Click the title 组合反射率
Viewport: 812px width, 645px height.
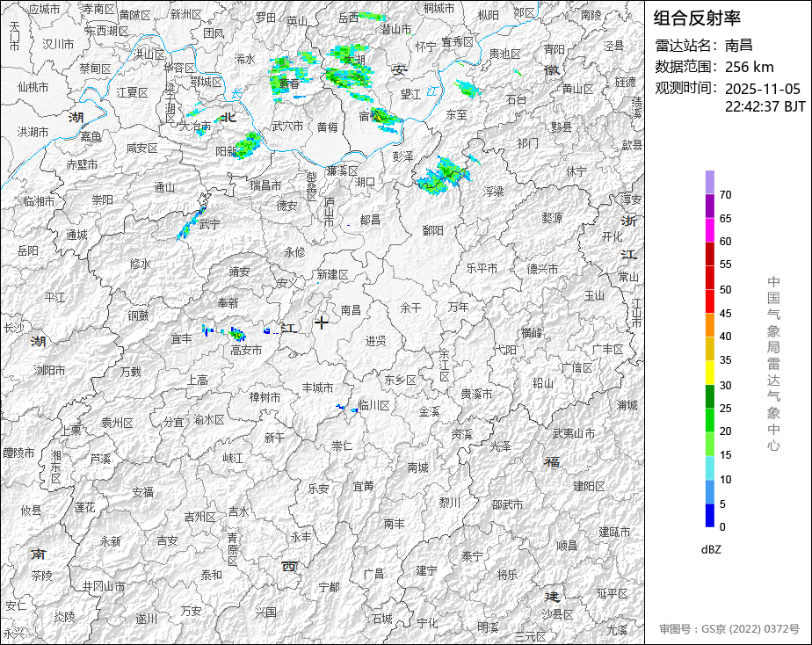coord(697,18)
